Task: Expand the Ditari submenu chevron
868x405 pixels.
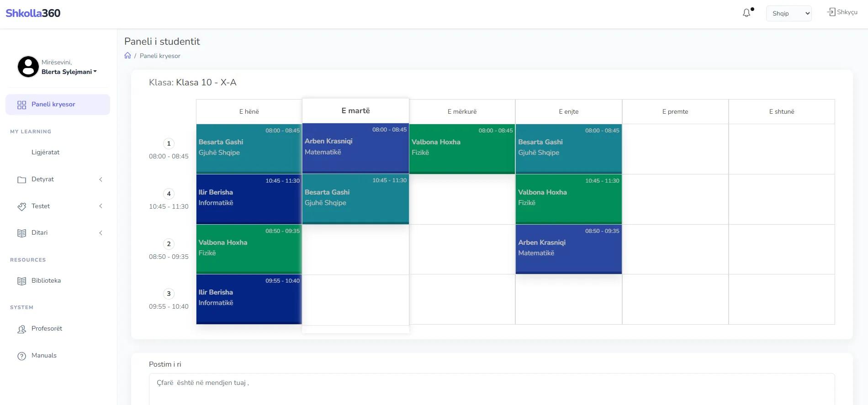Action: point(101,233)
